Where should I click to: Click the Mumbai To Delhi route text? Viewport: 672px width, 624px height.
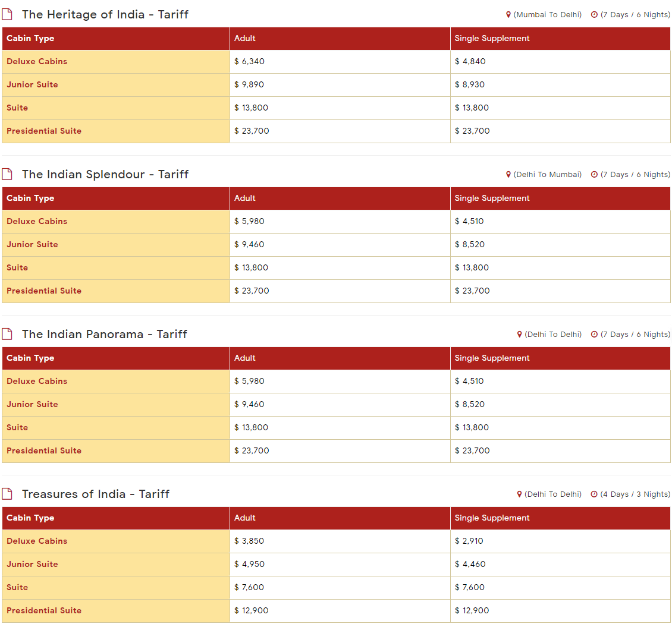click(547, 14)
